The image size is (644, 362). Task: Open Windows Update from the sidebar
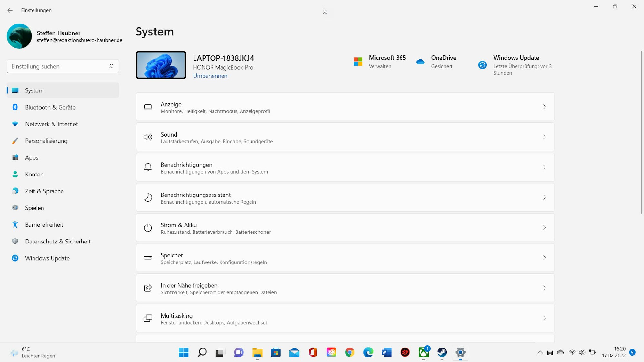pyautogui.click(x=47, y=258)
